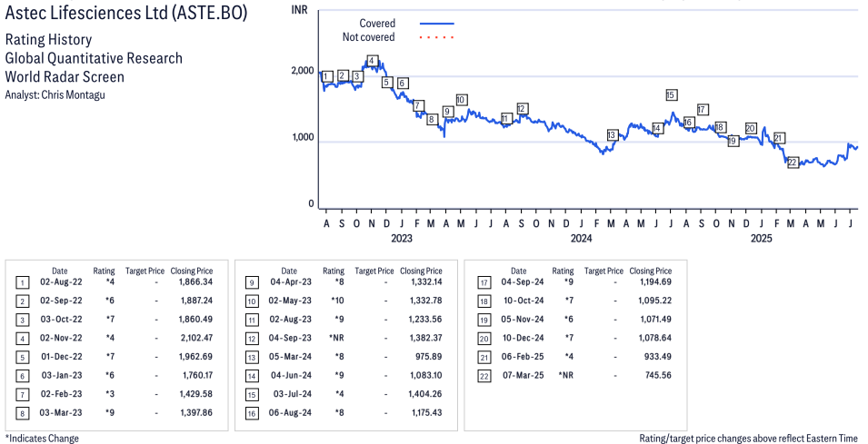Click the 2024 year label below the axis
Viewport: 868px width, 444px height.
pyautogui.click(x=582, y=238)
